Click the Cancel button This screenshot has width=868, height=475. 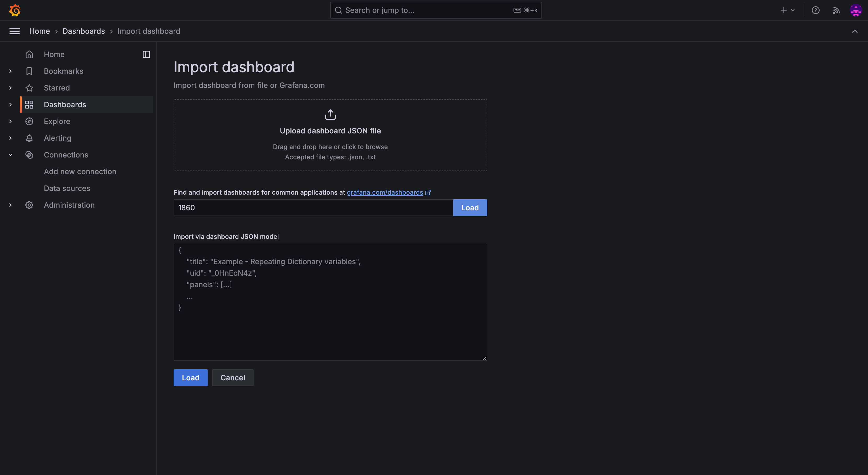[x=232, y=378]
